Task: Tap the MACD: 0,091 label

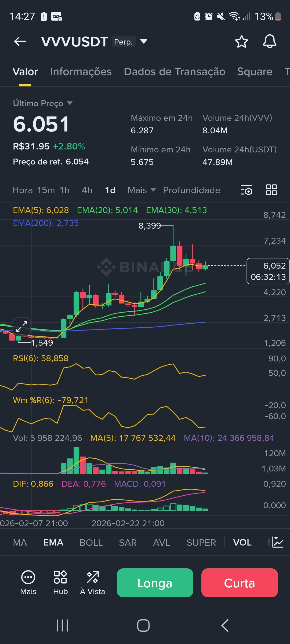Action: [x=140, y=484]
